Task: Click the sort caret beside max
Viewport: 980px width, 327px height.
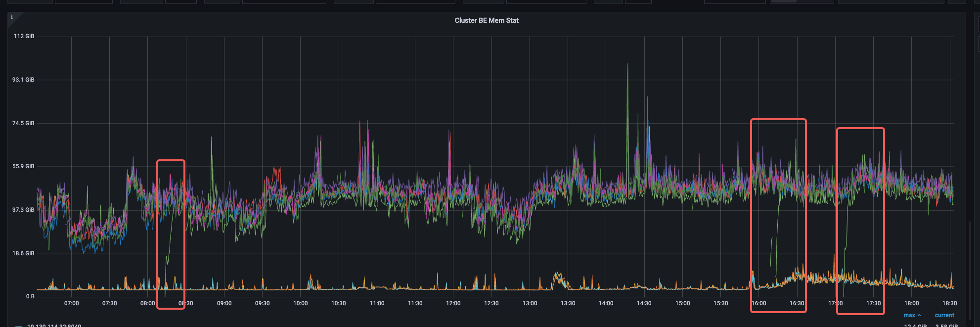Action: coord(919,315)
